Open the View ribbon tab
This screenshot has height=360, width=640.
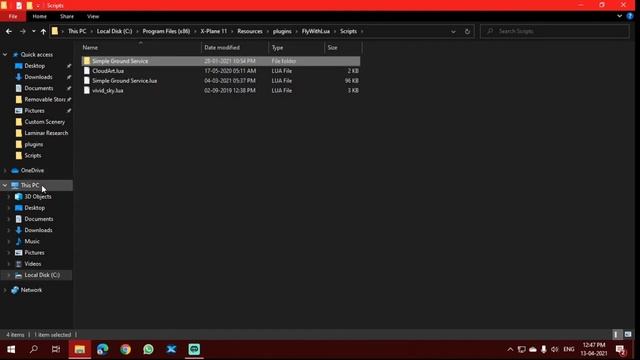tap(93, 16)
